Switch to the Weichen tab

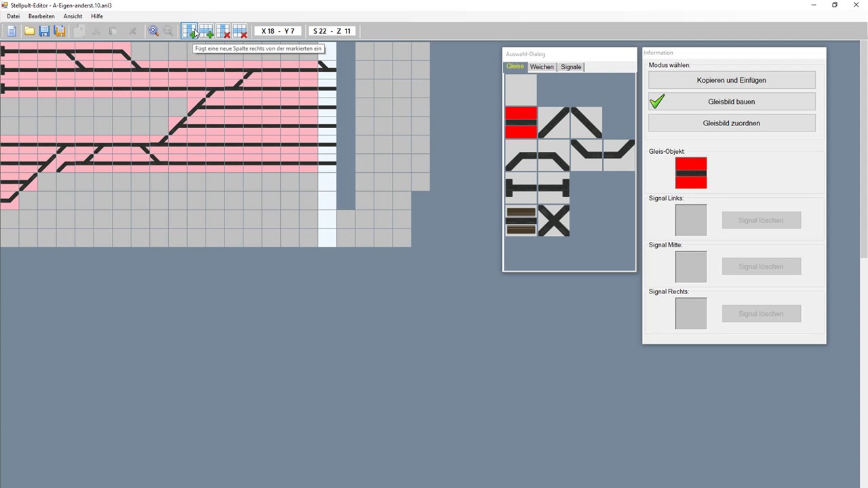(542, 66)
